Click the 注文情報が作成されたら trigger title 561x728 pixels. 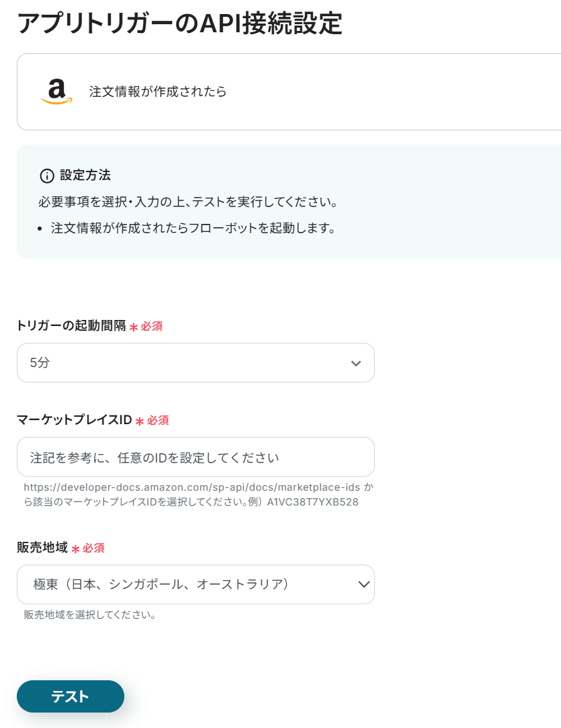[158, 92]
